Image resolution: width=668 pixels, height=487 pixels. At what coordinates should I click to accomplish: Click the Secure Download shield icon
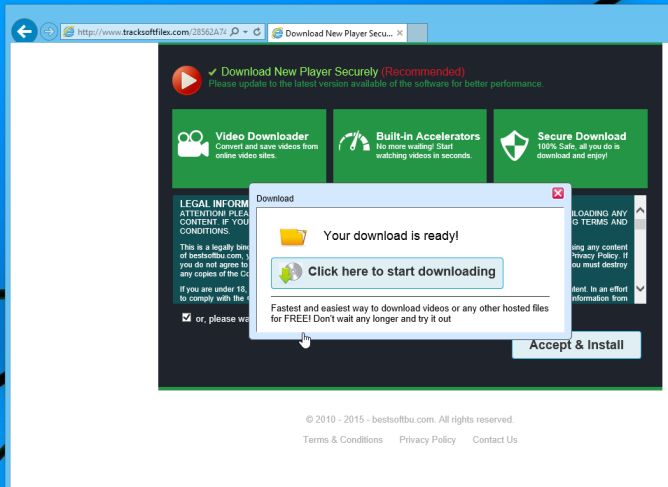click(514, 145)
